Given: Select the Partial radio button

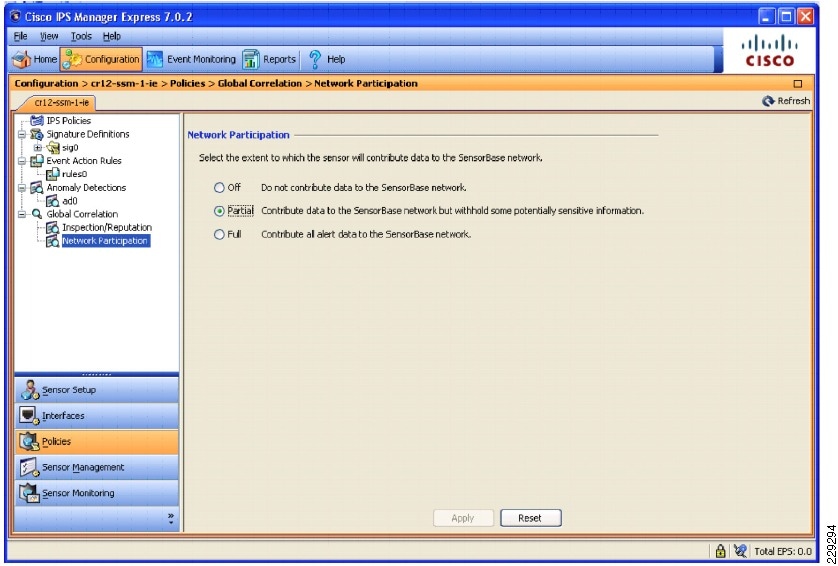Looking at the screenshot, I should click(219, 211).
